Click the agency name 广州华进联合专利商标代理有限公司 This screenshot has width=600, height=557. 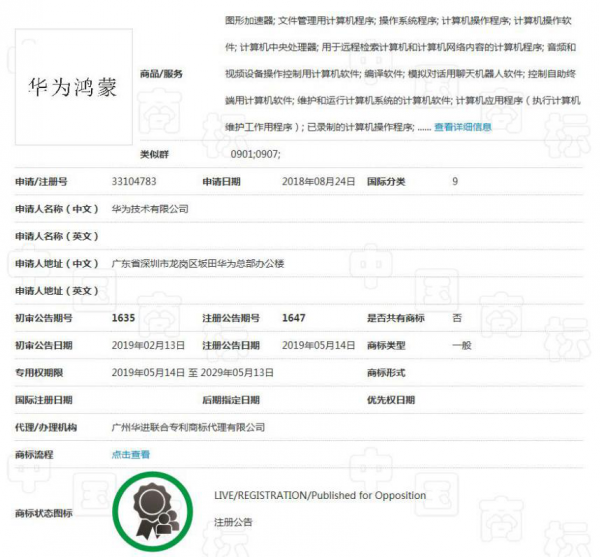pos(188,427)
